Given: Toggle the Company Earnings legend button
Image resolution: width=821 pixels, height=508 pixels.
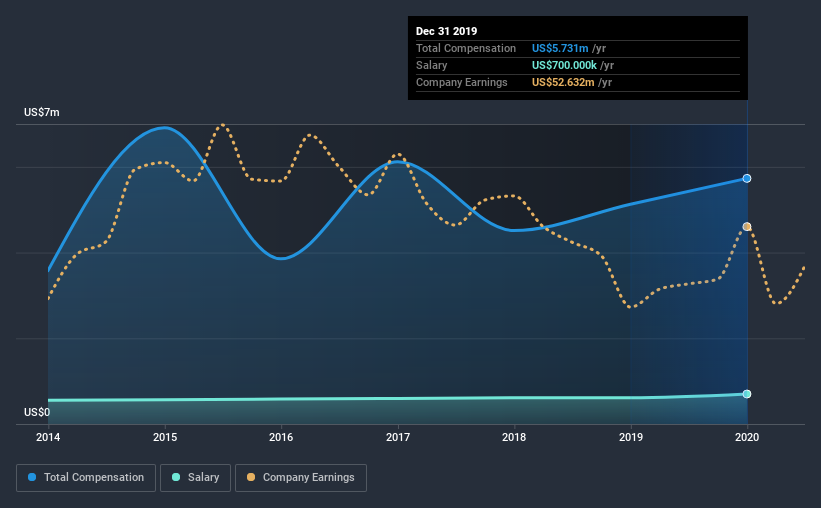Looking at the screenshot, I should (x=301, y=478).
